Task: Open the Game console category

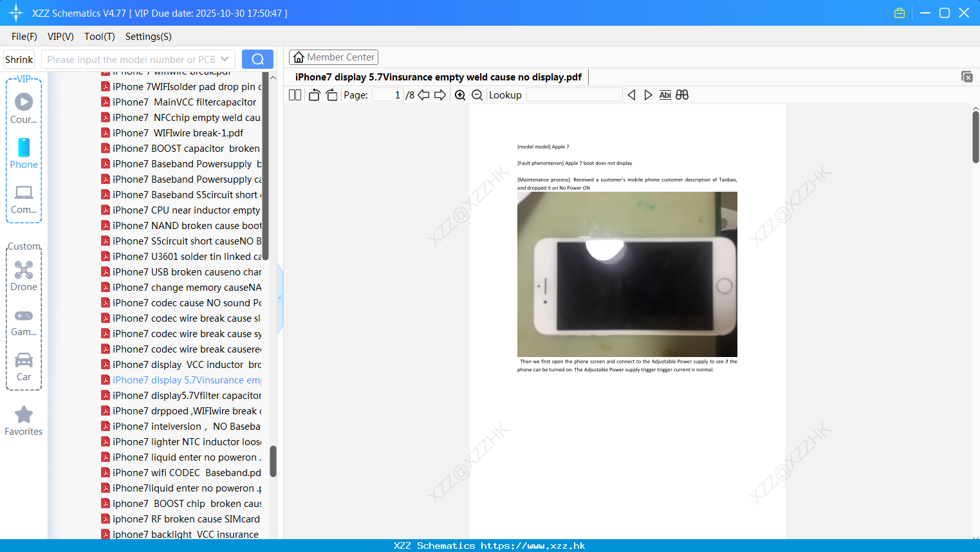Action: 24,322
